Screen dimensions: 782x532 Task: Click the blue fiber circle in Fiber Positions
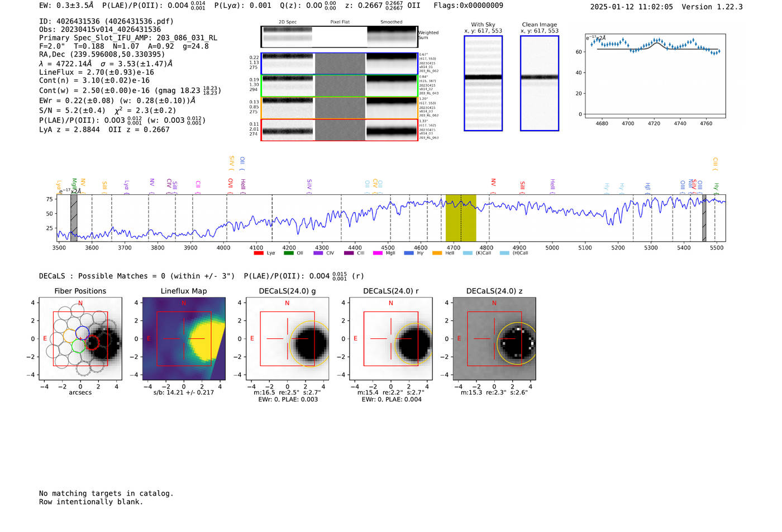click(x=83, y=332)
